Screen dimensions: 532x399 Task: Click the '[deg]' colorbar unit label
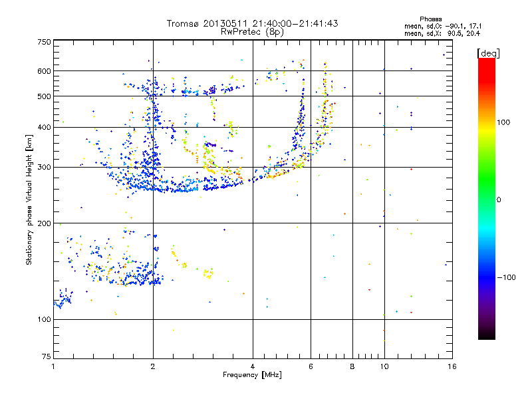pyautogui.click(x=488, y=53)
